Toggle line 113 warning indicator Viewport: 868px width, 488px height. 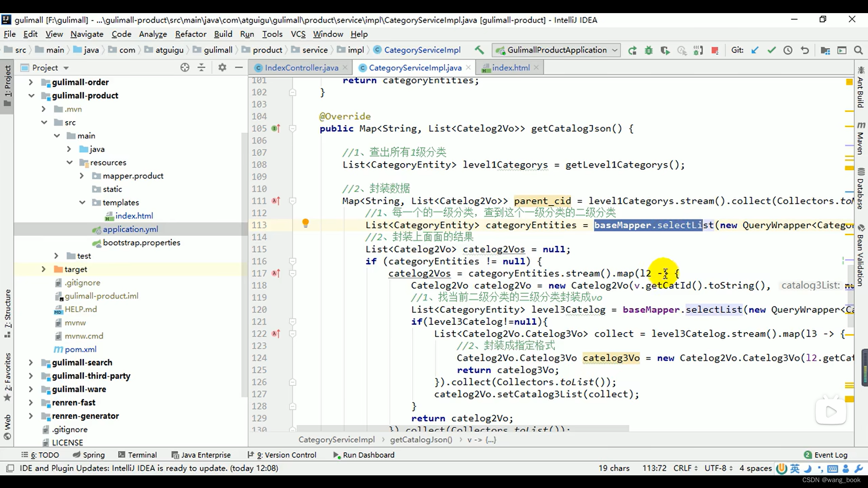[305, 224]
